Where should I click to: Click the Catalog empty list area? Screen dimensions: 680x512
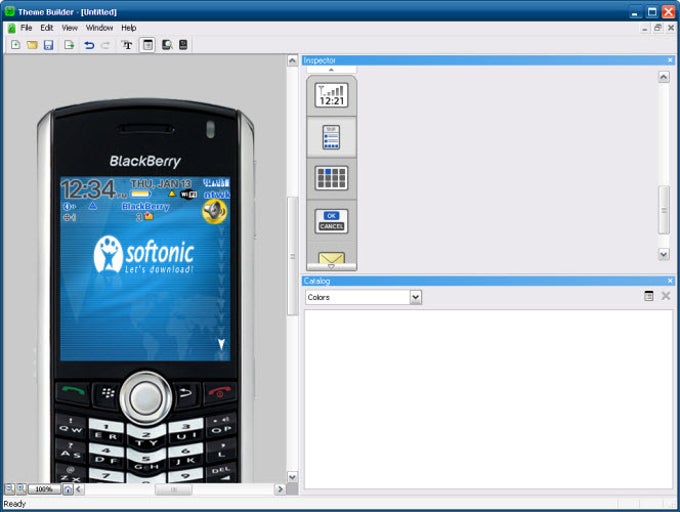coord(488,399)
